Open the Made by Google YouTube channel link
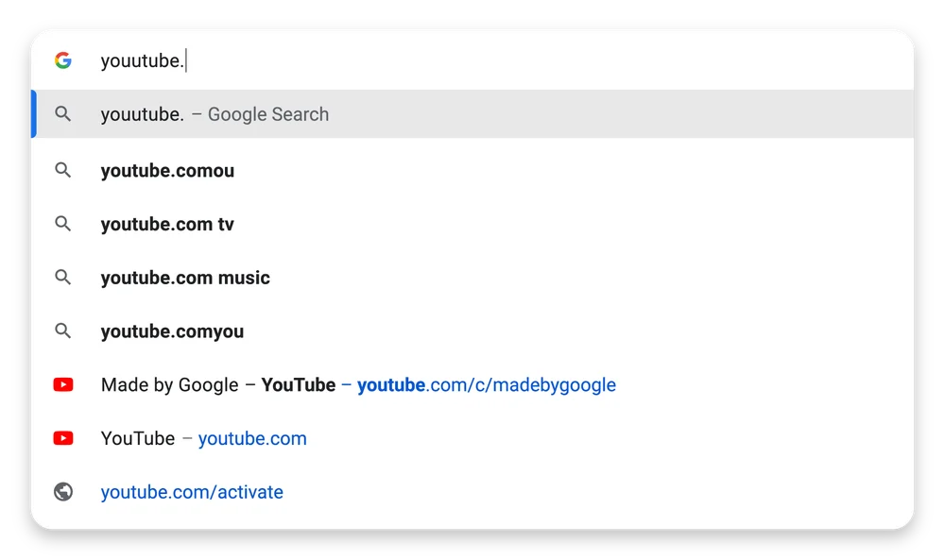The width and height of the screenshot is (945, 560). [486, 384]
